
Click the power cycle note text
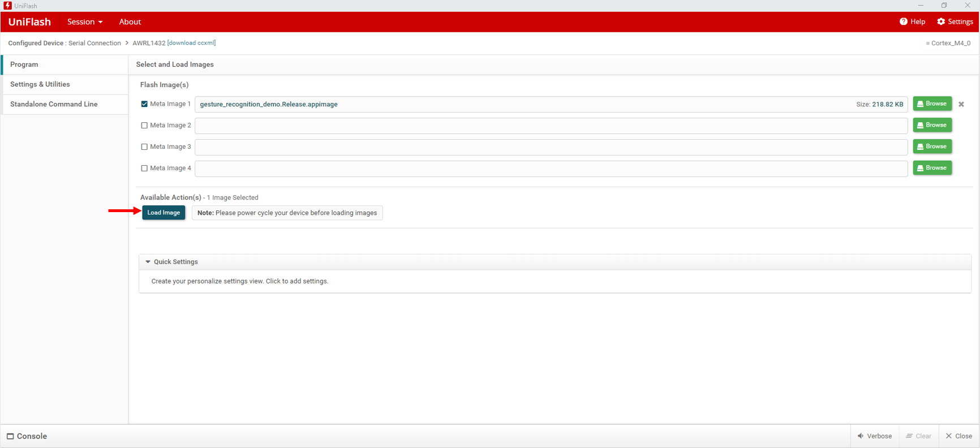287,213
